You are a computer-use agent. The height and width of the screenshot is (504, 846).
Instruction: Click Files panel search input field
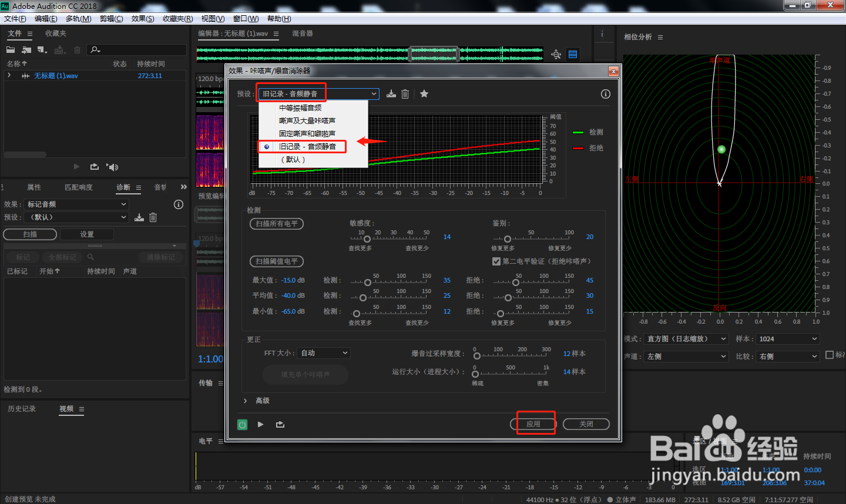tap(136, 50)
